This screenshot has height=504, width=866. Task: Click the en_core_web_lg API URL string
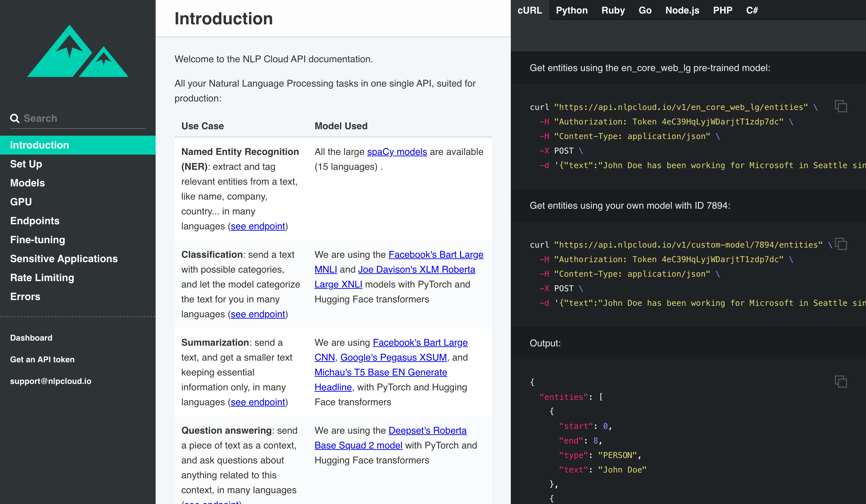click(681, 107)
